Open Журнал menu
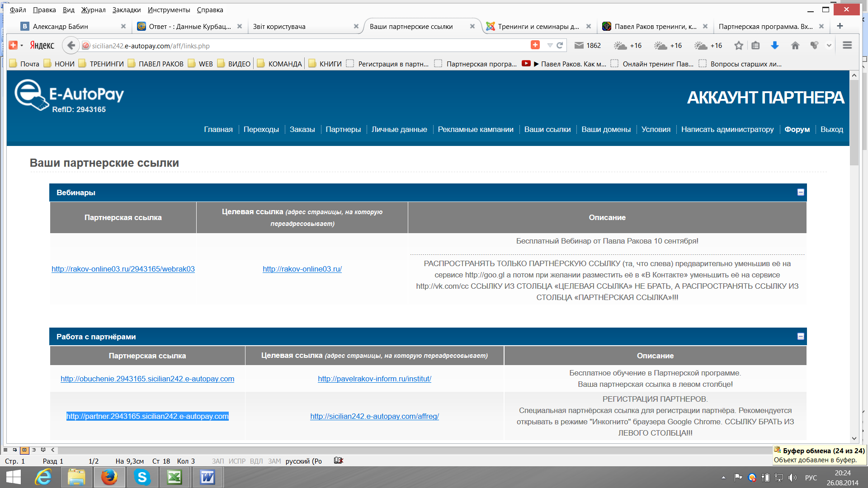 click(x=93, y=9)
